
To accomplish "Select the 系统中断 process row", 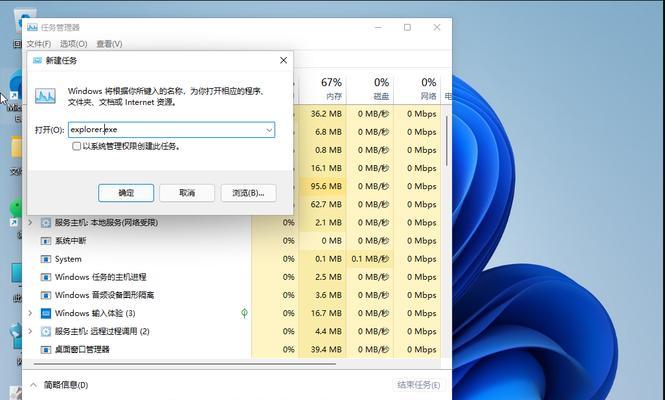I will pos(232,241).
